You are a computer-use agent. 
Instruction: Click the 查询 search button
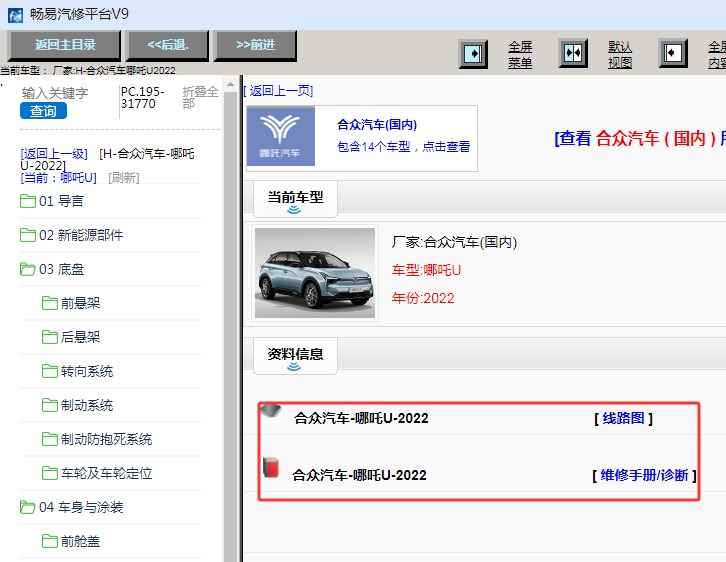coord(44,111)
